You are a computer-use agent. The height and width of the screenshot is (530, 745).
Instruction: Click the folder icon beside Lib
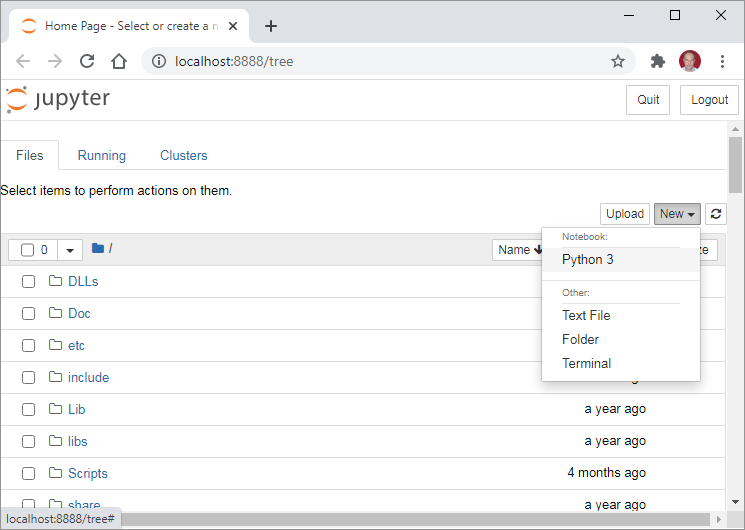(x=56, y=409)
